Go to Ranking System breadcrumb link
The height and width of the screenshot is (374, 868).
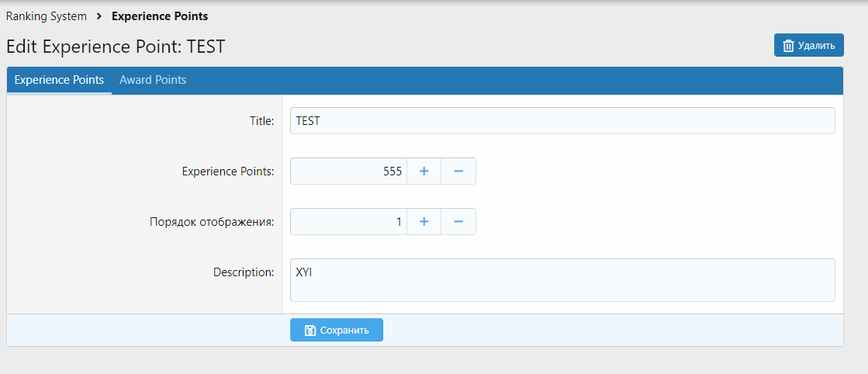point(47,16)
